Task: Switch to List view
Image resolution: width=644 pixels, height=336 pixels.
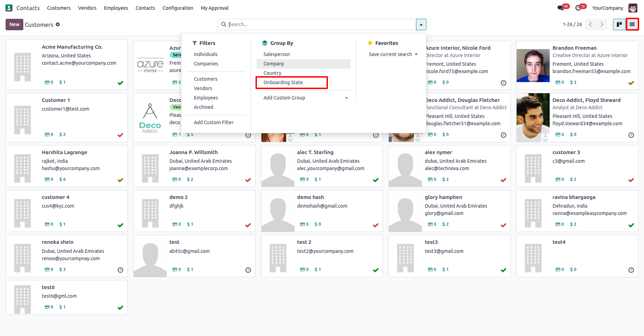Action: point(632,24)
